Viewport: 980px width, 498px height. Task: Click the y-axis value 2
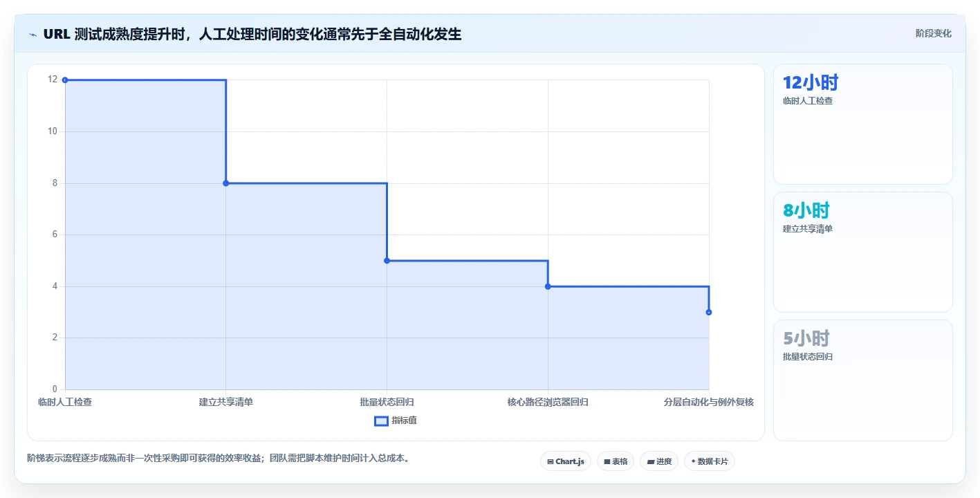[x=55, y=338]
